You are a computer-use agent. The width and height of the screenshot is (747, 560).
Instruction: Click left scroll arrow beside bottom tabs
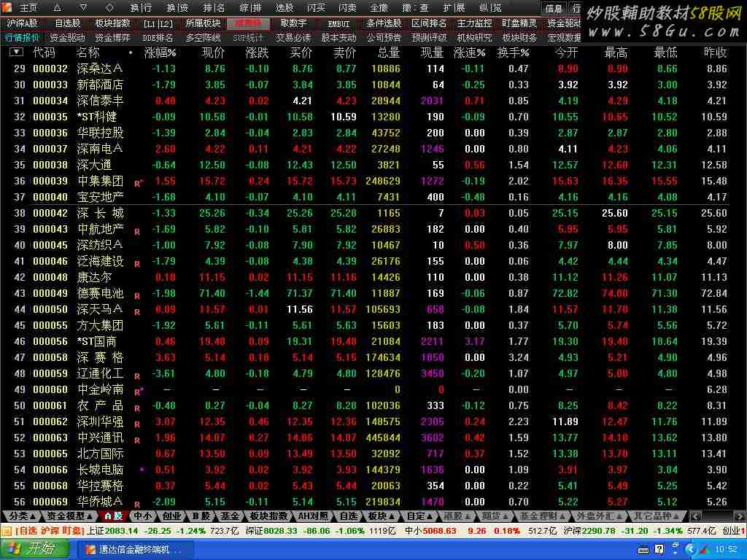[x=695, y=516]
